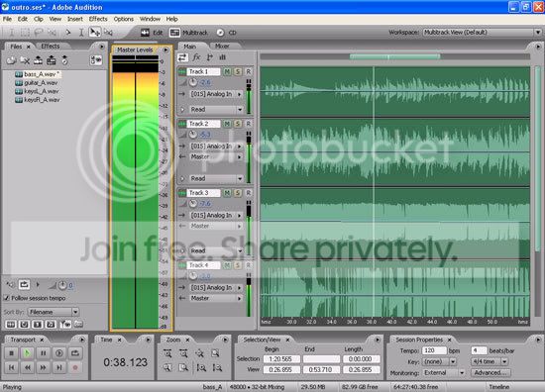Open the Clip menu
545x392 pixels.
39,19
